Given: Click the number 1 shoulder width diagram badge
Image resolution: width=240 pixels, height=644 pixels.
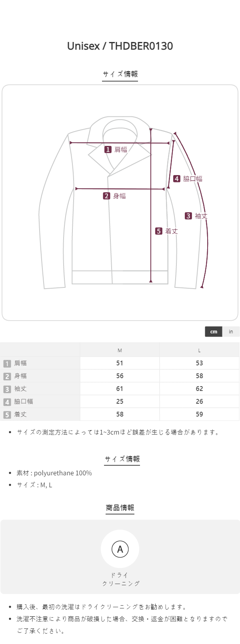Looking at the screenshot, I should (108, 150).
